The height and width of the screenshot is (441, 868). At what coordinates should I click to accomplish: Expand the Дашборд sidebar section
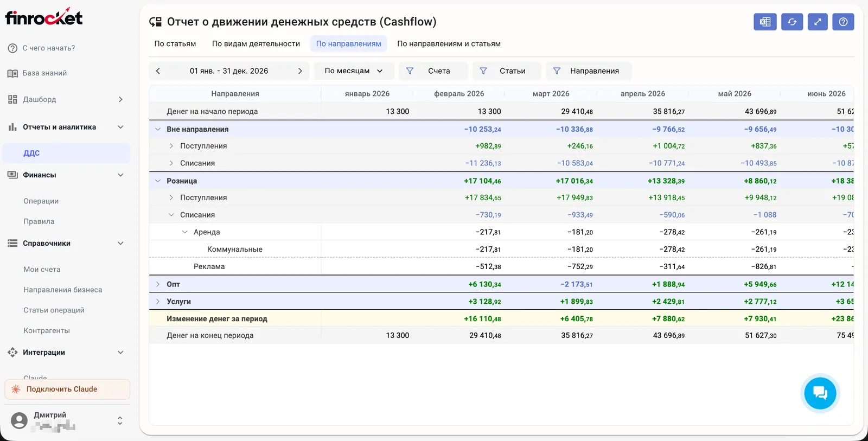click(65, 99)
